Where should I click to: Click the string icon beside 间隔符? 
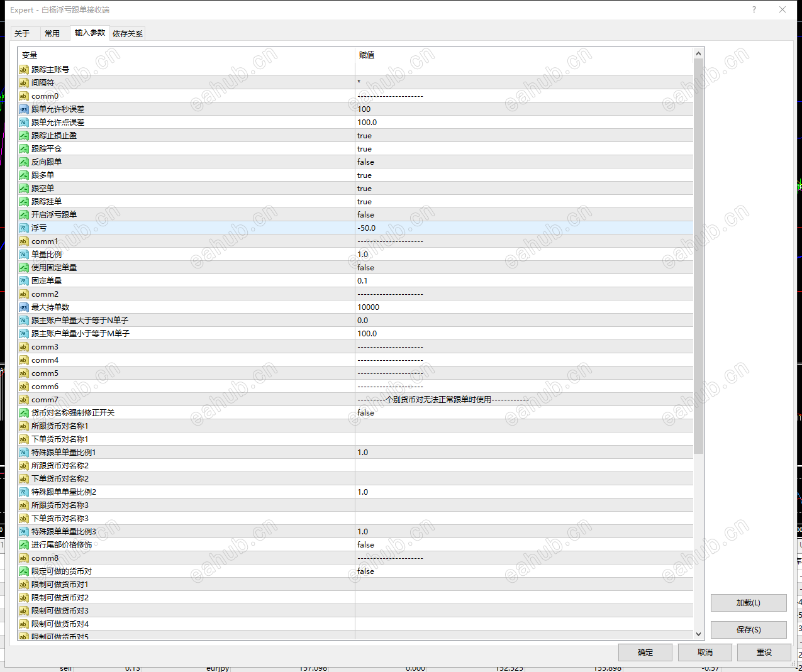pos(24,83)
